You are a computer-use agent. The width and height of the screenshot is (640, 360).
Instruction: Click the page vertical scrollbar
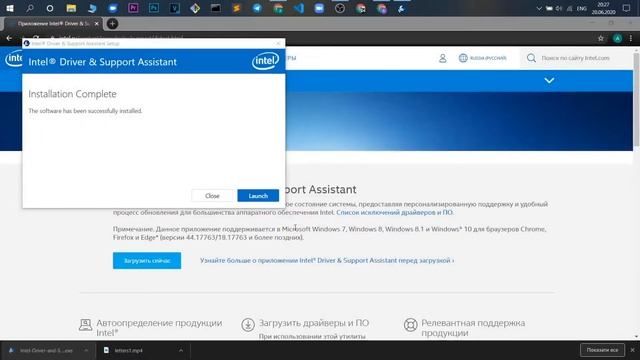(636, 100)
